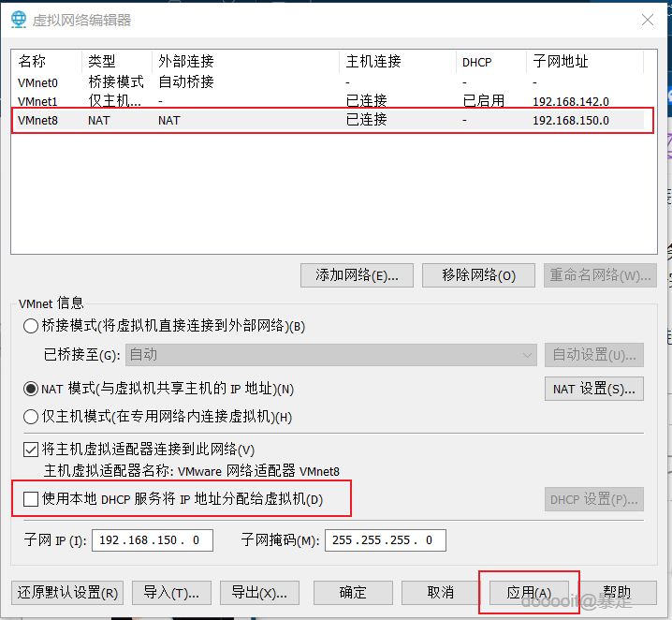Screen dimensions: 672x620
Task: Click subnet address 192.168.142.0 cell
Action: click(x=570, y=102)
